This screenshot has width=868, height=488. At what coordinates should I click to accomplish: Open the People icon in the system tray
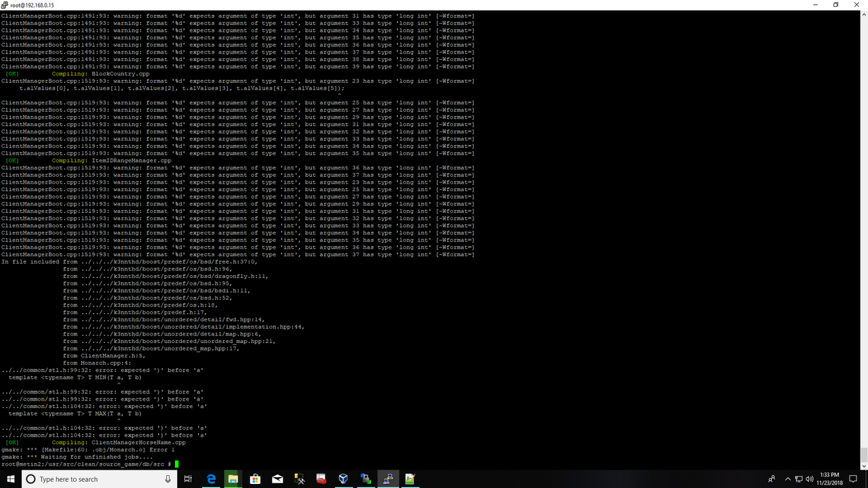click(x=772, y=479)
